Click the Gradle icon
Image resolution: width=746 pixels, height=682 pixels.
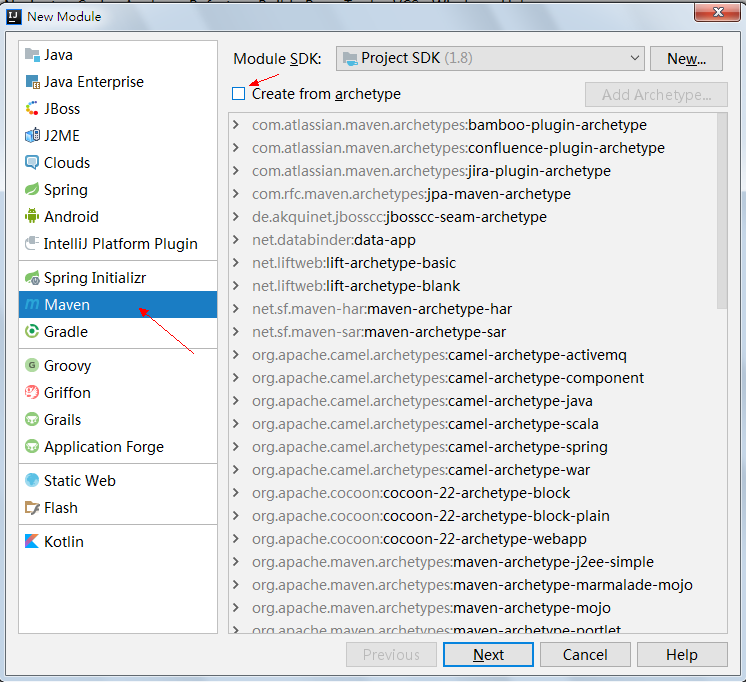32,331
